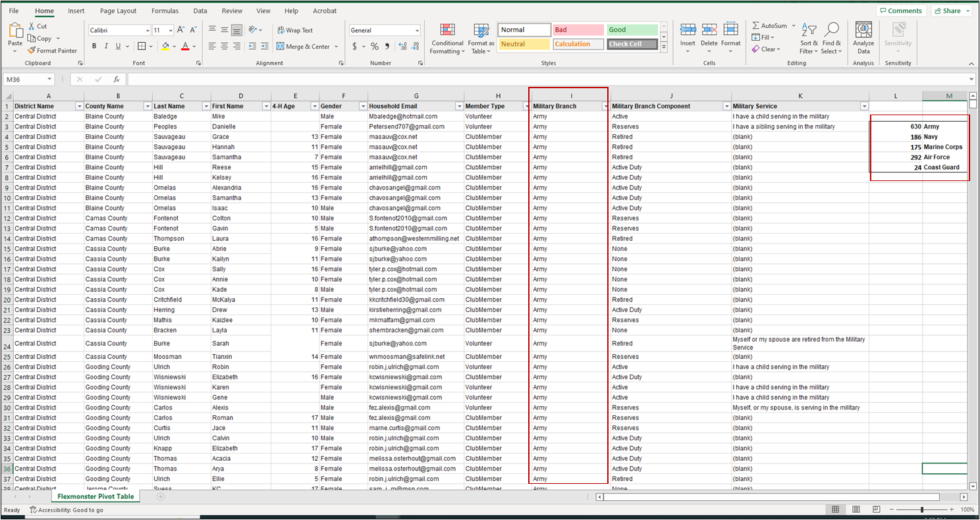Click the Align Left icon
The image size is (980, 520).
pyautogui.click(x=212, y=46)
